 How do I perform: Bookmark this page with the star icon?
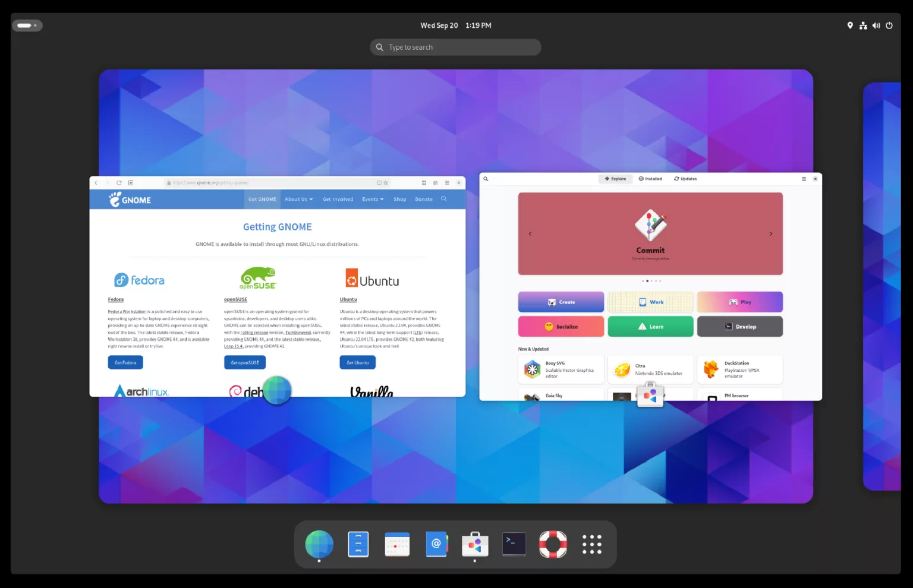pyautogui.click(x=386, y=183)
